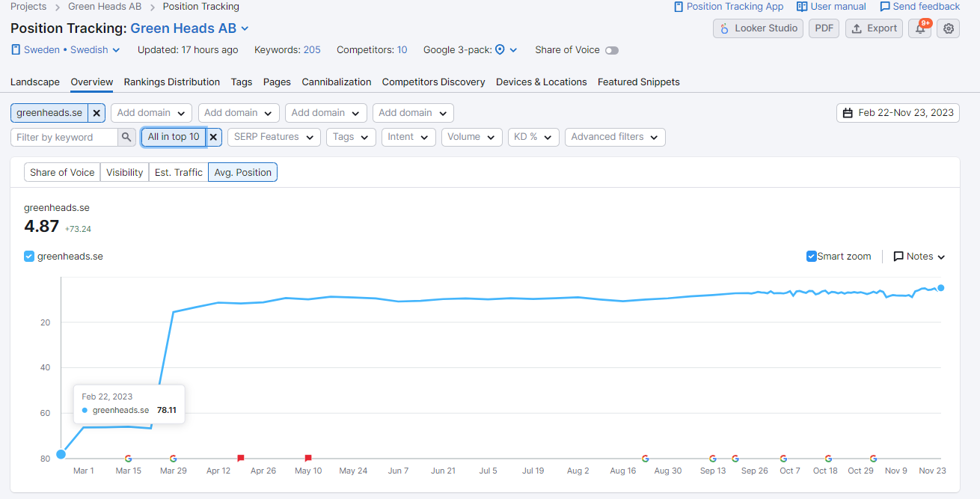Click the Projects breadcrumb link
Viewport: 980px width, 499px height.
(28, 7)
